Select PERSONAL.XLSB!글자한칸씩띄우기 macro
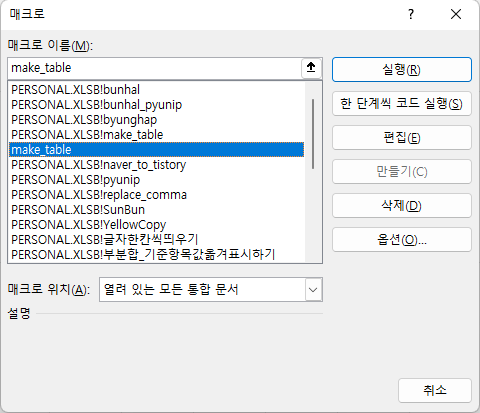The height and width of the screenshot is (413, 480). [157, 240]
